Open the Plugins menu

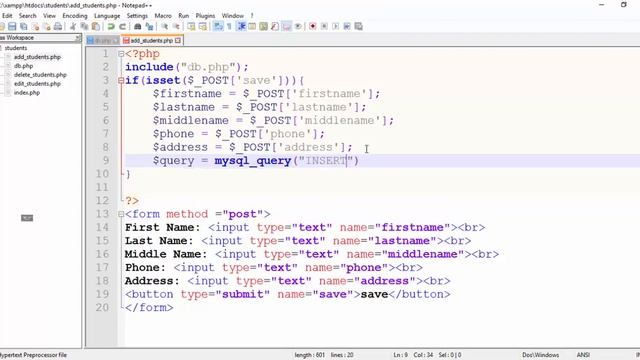[205, 16]
